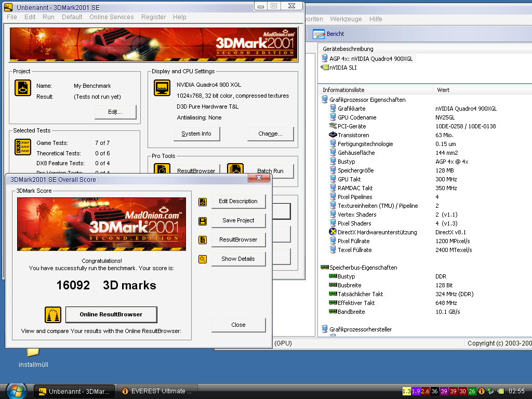Open the Hilfe menu in EVEREST

click(x=376, y=19)
